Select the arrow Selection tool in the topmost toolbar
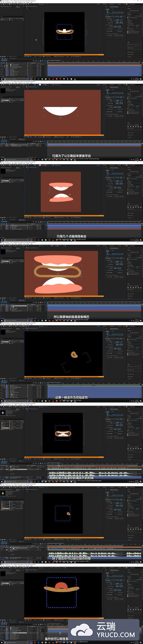Viewport: 143px width, 644px height. [x=2, y=4]
